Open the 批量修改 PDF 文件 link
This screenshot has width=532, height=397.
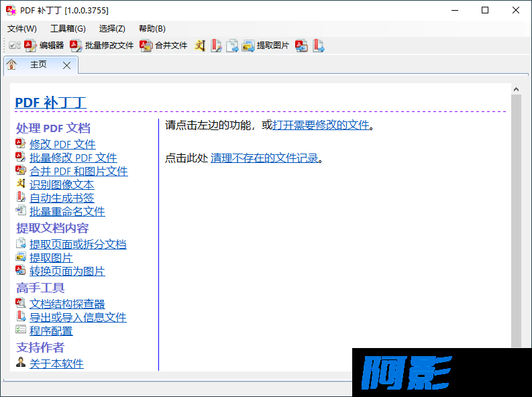[x=73, y=158]
